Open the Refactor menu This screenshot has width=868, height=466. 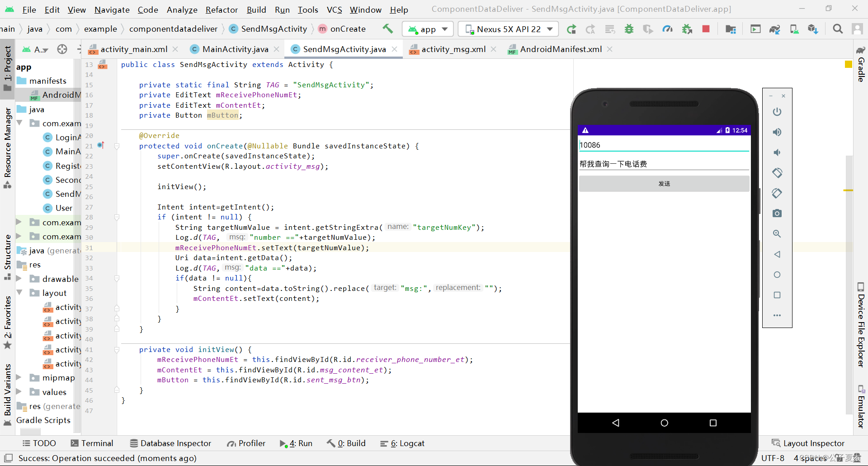click(x=221, y=10)
